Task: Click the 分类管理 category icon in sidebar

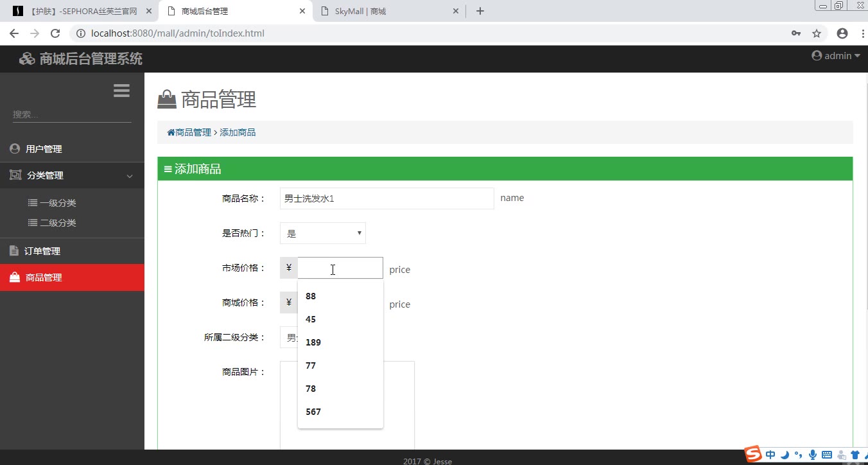Action: click(x=15, y=175)
